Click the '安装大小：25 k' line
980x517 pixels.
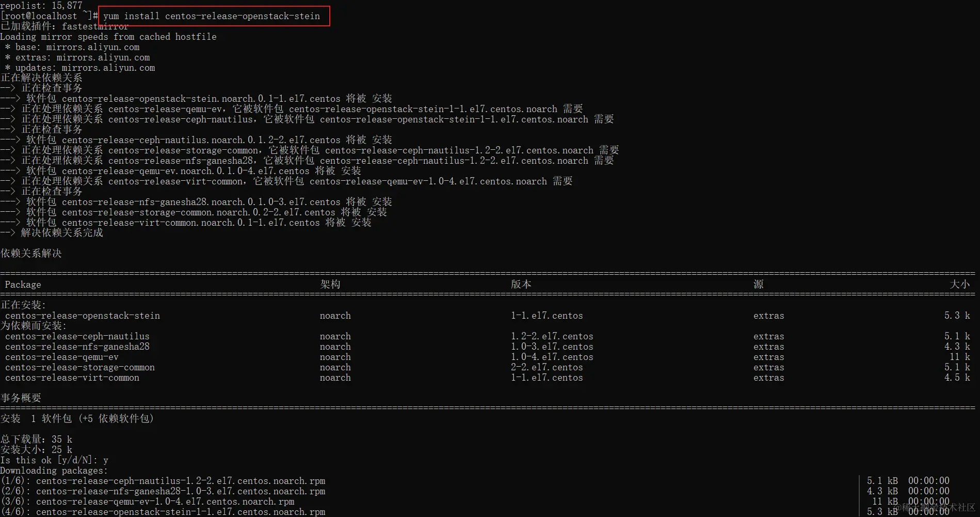(x=36, y=450)
